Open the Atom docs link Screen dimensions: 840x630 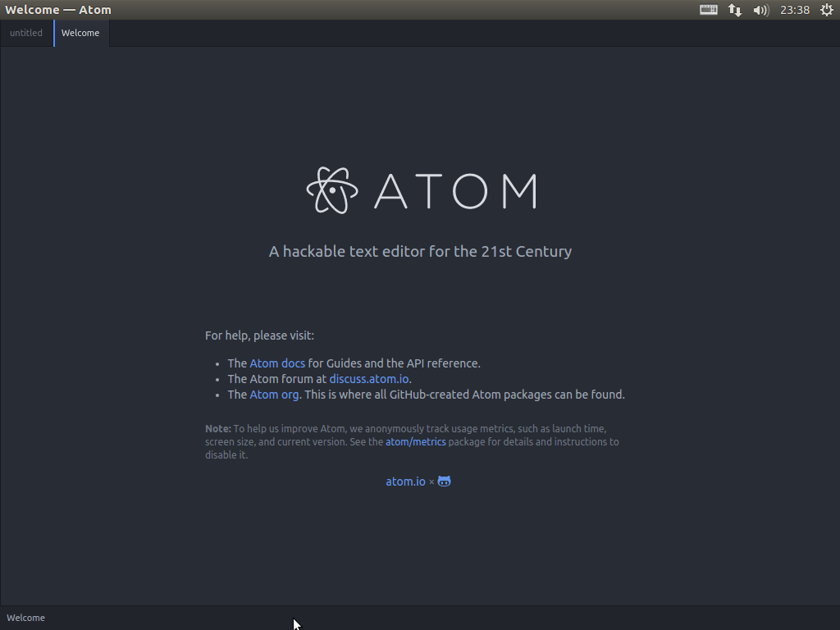click(x=277, y=363)
